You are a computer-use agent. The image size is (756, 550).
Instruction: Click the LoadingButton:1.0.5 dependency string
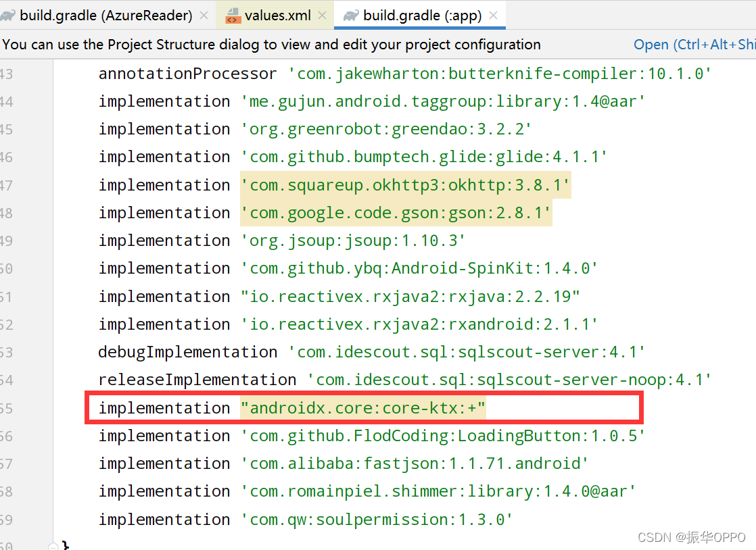[x=443, y=436]
